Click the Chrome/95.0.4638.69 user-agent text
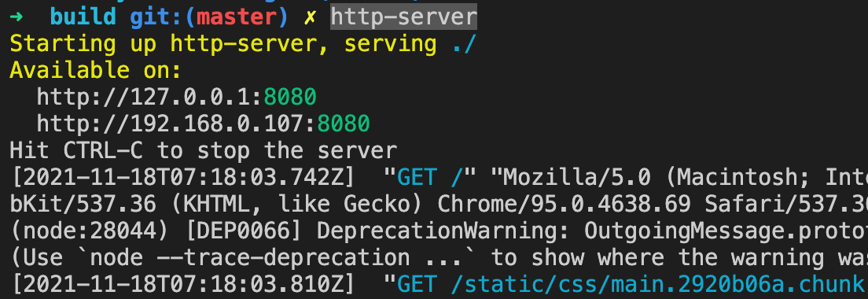Viewport: 868px width, 299px height. tap(564, 205)
